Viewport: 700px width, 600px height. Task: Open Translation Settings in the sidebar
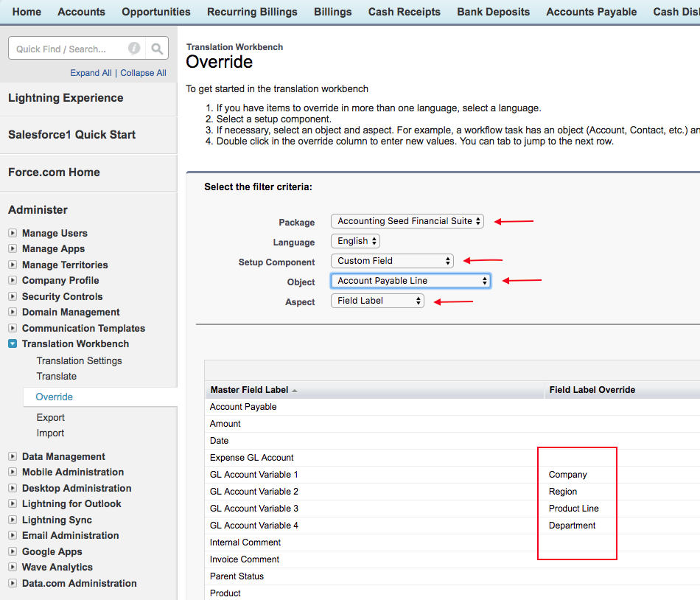pos(79,360)
